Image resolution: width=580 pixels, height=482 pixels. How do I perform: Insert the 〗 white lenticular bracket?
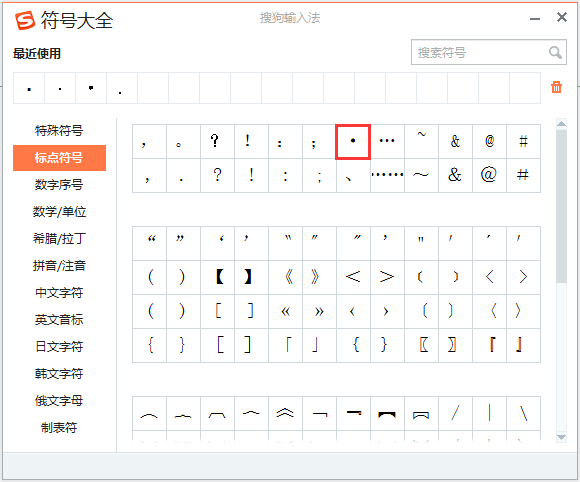click(x=455, y=346)
